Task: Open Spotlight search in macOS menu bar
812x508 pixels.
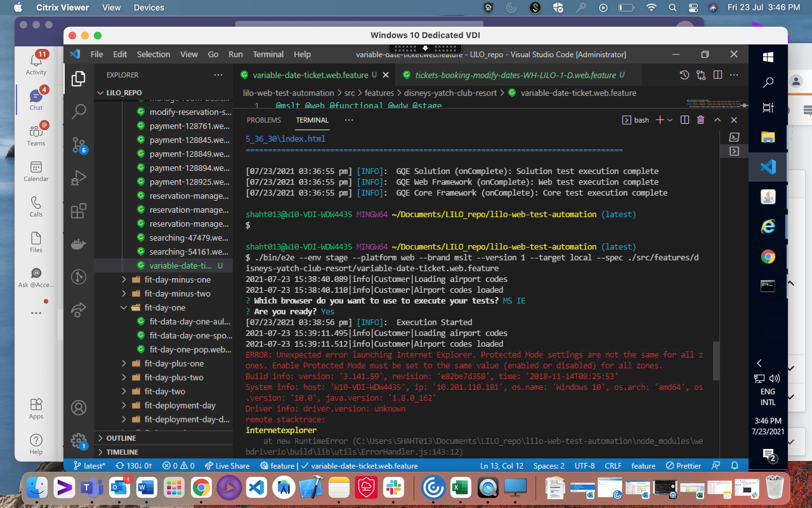Action: [672, 7]
